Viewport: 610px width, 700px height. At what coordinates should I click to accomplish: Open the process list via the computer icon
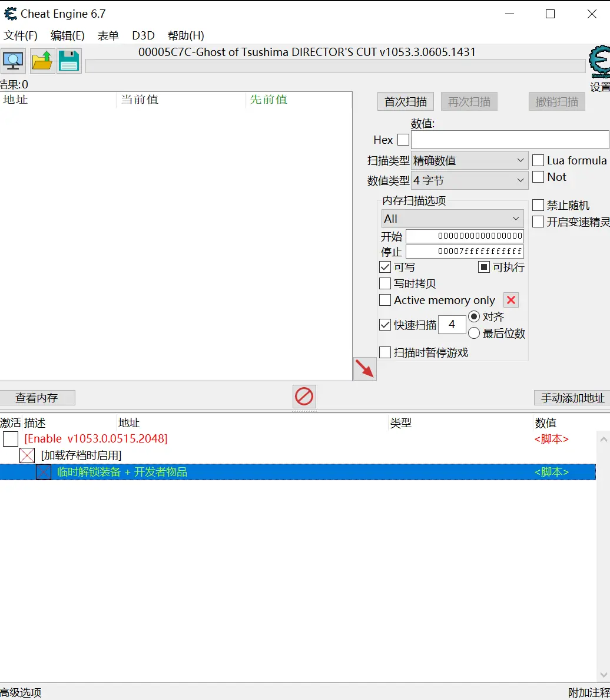tap(13, 61)
